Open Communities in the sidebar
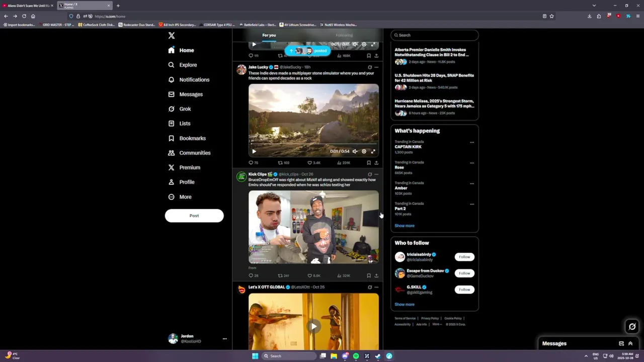The width and height of the screenshot is (644, 362). 189,153
